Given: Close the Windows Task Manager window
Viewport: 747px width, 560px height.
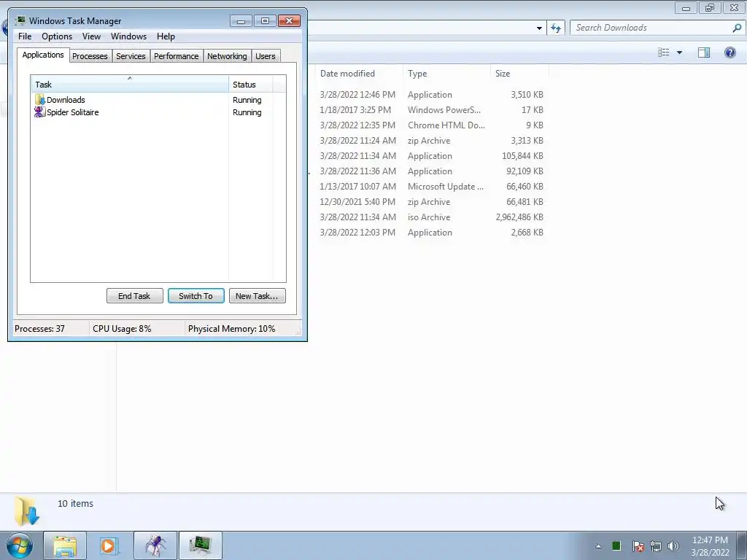Looking at the screenshot, I should [289, 21].
